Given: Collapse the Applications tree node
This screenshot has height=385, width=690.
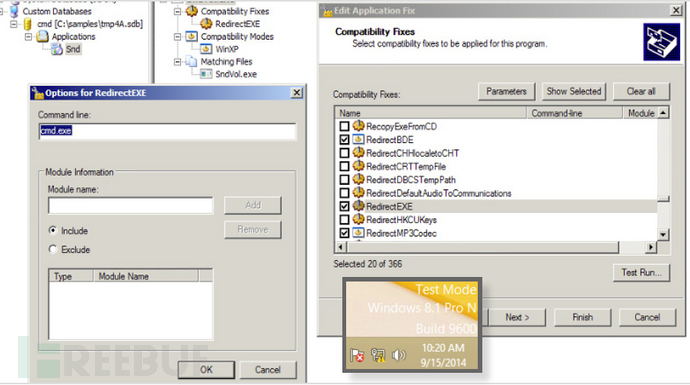Looking at the screenshot, I should (x=28, y=37).
